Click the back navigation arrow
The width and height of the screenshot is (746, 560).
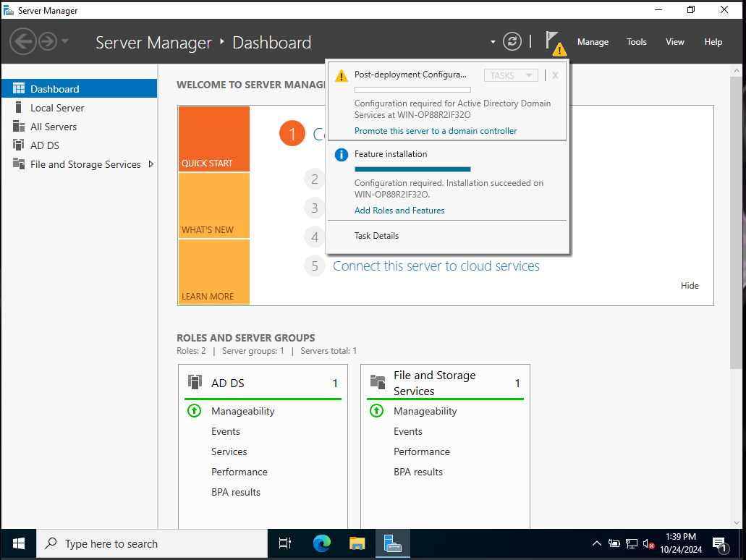click(23, 41)
